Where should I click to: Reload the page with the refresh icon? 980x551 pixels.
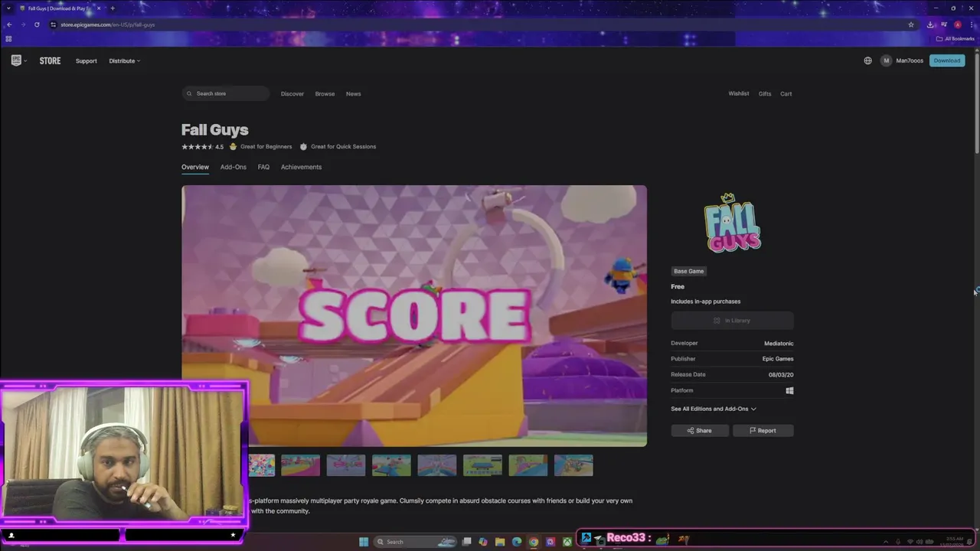coord(37,24)
